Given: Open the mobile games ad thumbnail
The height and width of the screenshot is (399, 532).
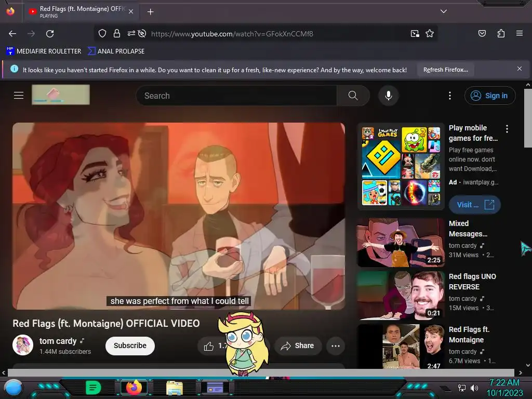Looking at the screenshot, I should click(x=401, y=166).
